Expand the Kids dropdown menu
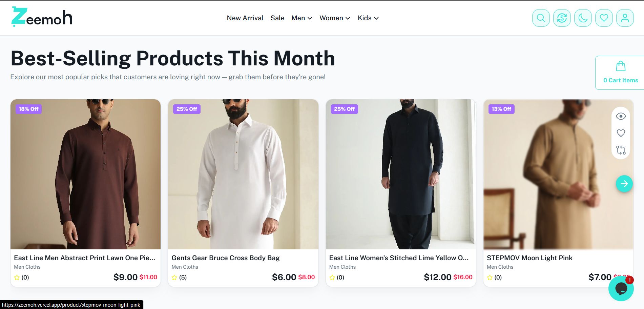This screenshot has height=309, width=644. tap(368, 18)
